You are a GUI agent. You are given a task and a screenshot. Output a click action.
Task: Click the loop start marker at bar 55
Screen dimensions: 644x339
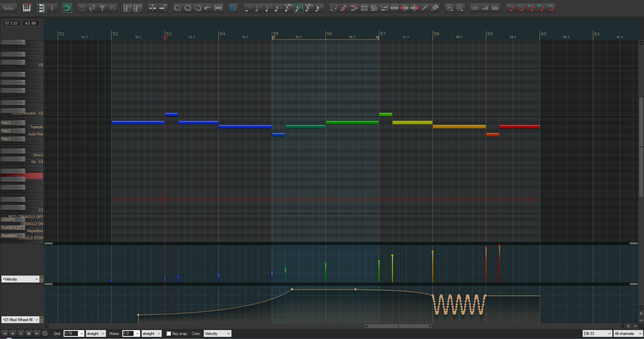click(274, 38)
